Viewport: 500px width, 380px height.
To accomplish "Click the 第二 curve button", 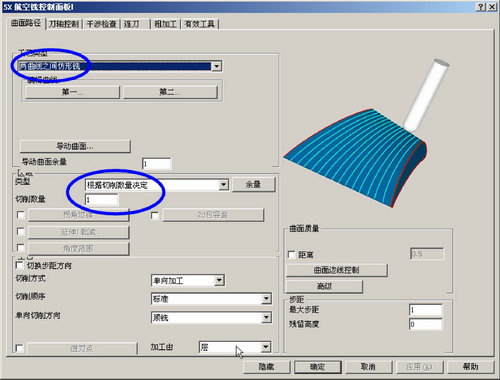I will (x=170, y=92).
